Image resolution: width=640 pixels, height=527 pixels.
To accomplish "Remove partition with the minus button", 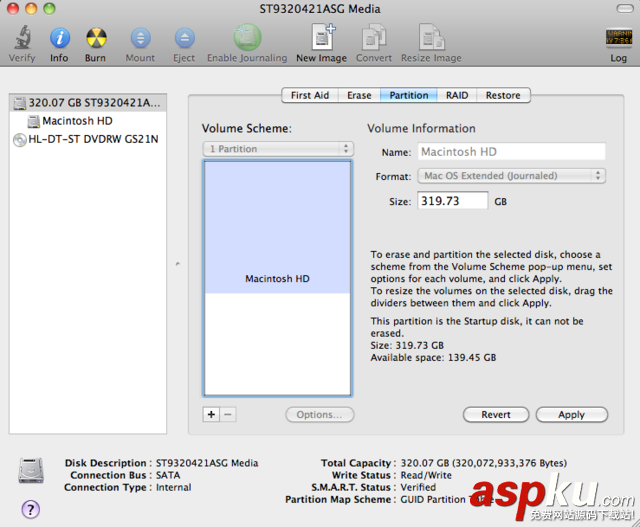I will [x=228, y=414].
